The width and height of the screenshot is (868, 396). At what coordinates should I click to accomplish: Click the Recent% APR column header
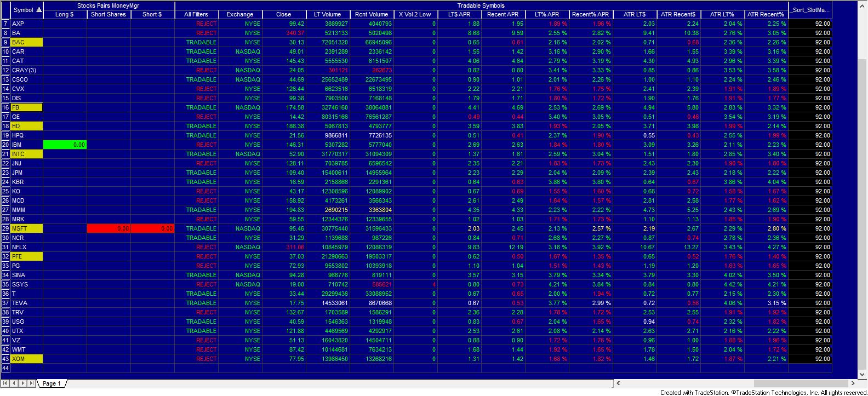(591, 14)
